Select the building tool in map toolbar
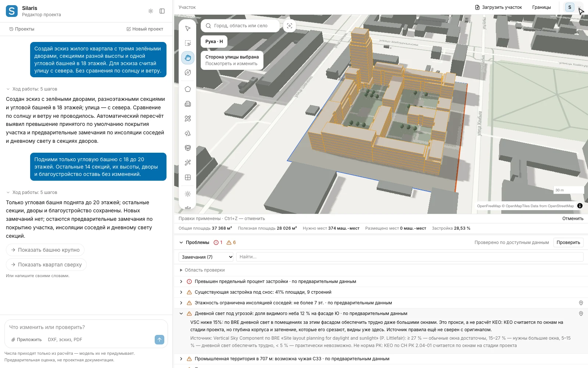588x368 pixels. click(188, 104)
